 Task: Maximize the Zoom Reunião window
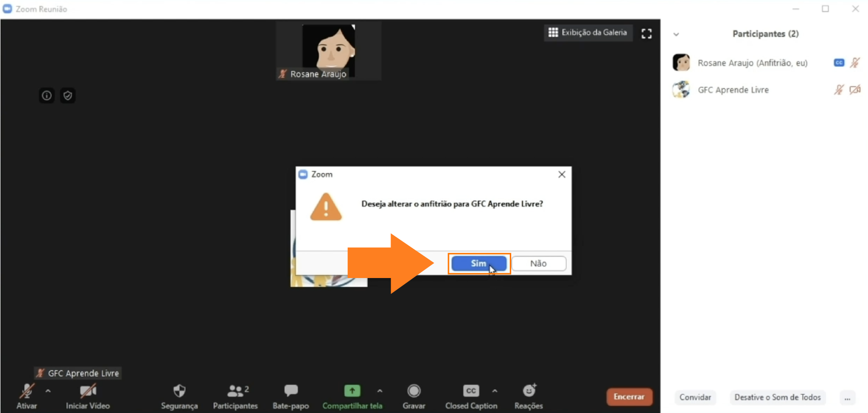point(825,9)
